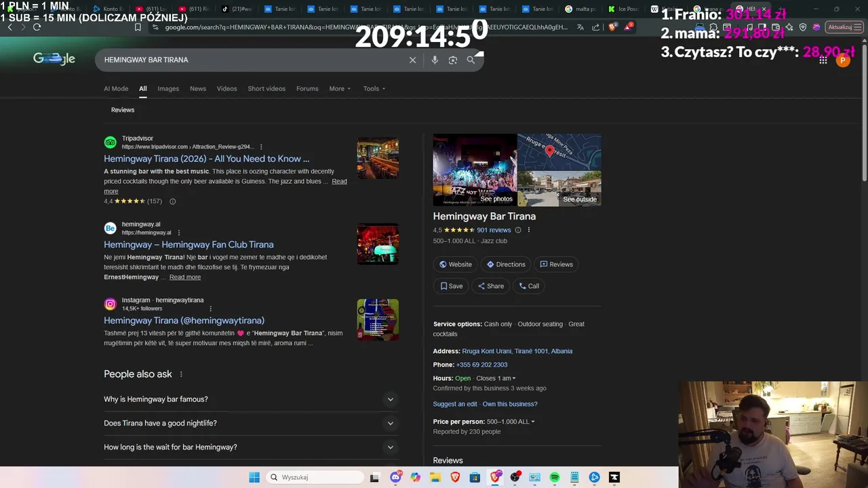Open Reviews button in knowledge panel
This screenshot has height=488, width=868.
point(556,264)
